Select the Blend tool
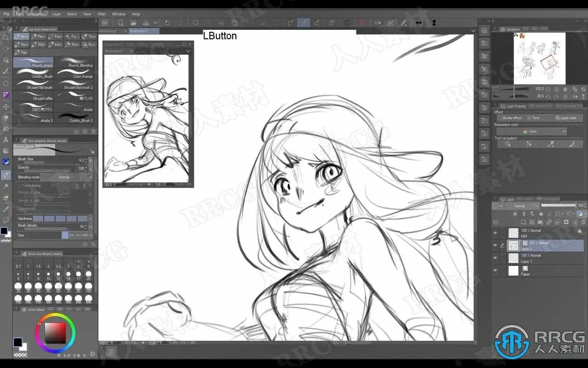Image resolution: width=588 pixels, height=368 pixels. click(x=6, y=128)
